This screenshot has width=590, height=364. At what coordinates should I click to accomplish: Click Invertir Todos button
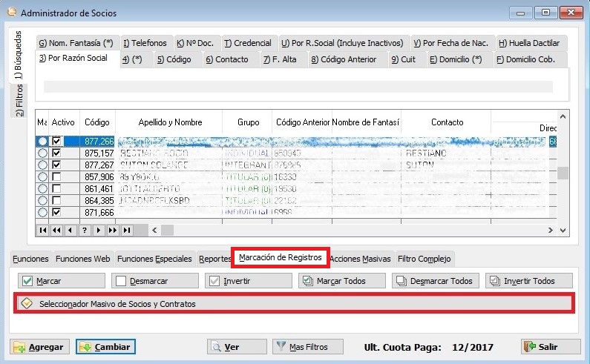tap(530, 281)
